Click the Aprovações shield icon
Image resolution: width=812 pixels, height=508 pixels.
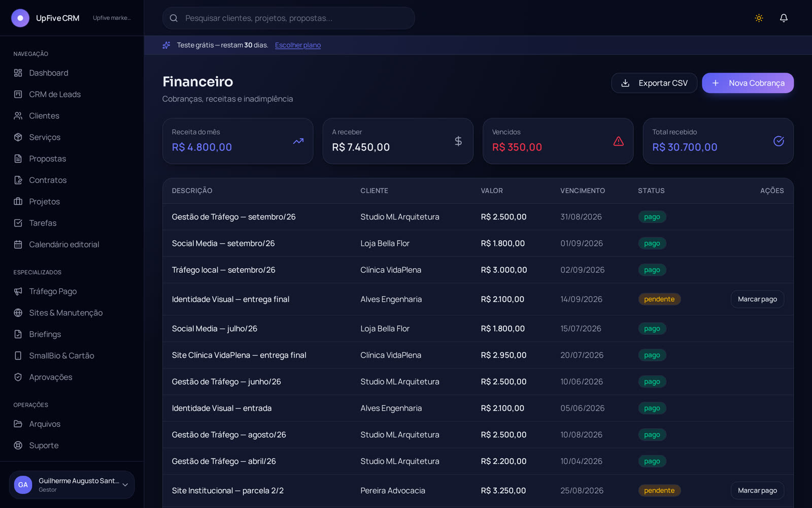coord(18,377)
